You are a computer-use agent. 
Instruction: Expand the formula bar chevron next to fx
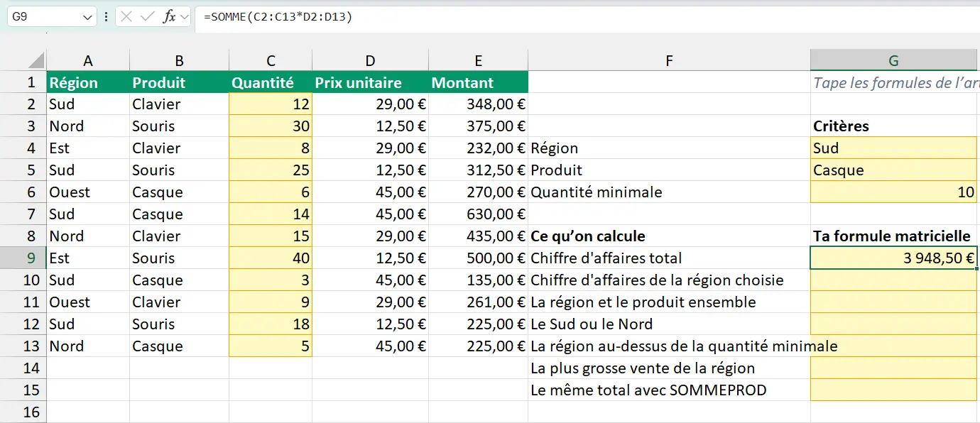pos(185,17)
